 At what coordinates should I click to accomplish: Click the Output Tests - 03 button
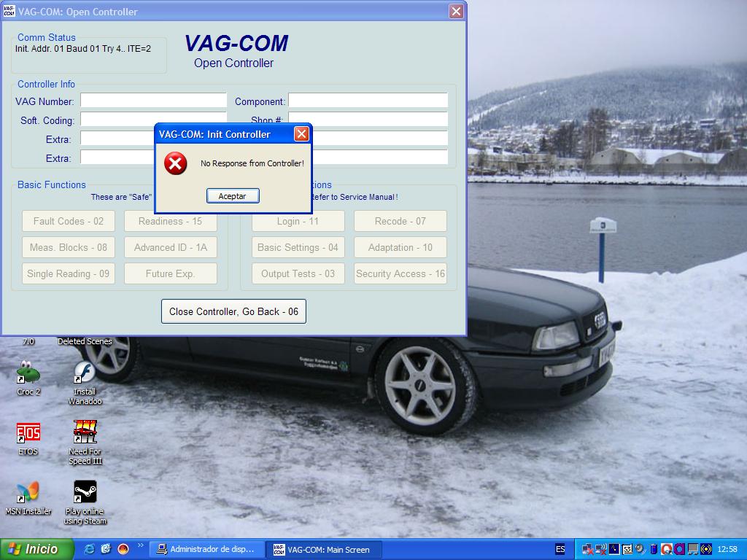[298, 274]
